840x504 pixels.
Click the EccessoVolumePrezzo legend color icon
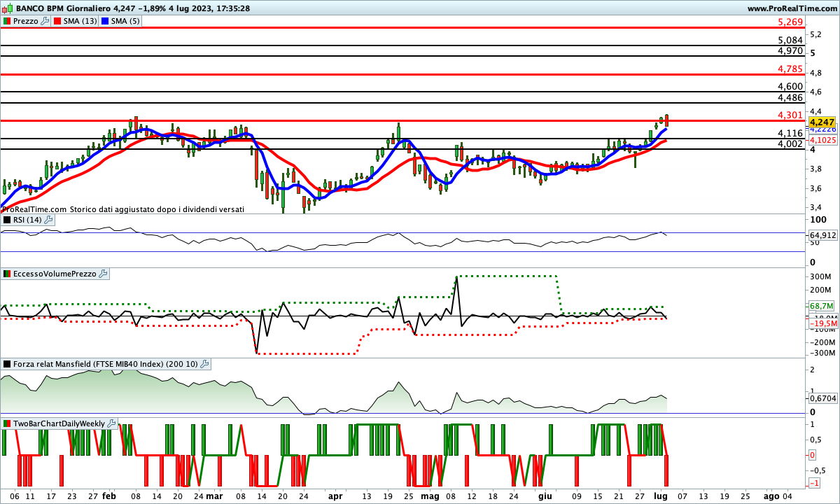click(x=7, y=274)
